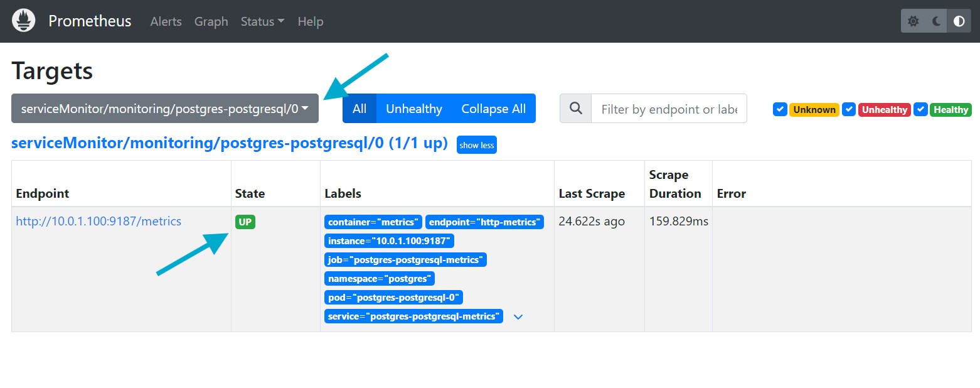
Task: Click the search magnifier icon
Action: coord(575,109)
